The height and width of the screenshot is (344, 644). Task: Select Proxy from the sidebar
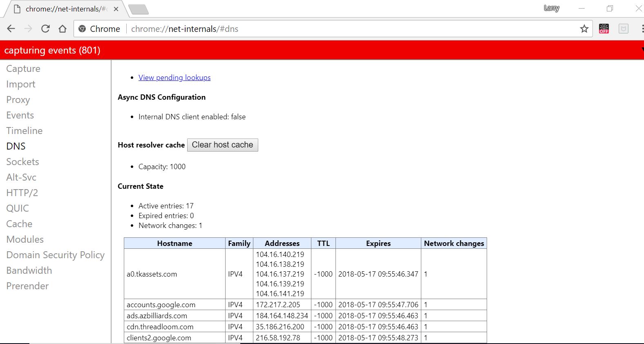(18, 100)
